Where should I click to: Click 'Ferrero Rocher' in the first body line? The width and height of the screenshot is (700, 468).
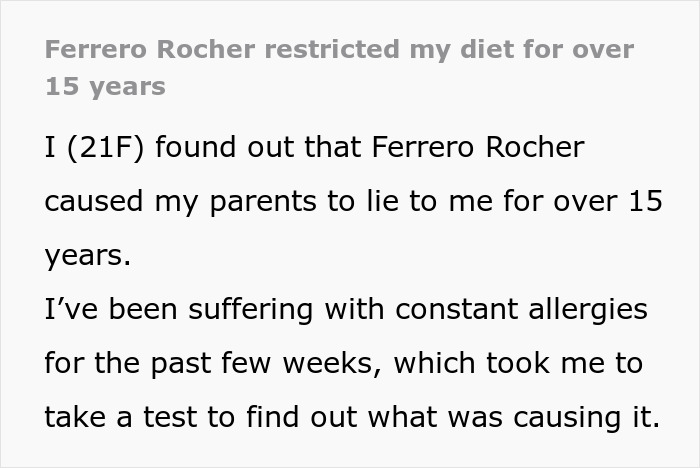tap(476, 147)
